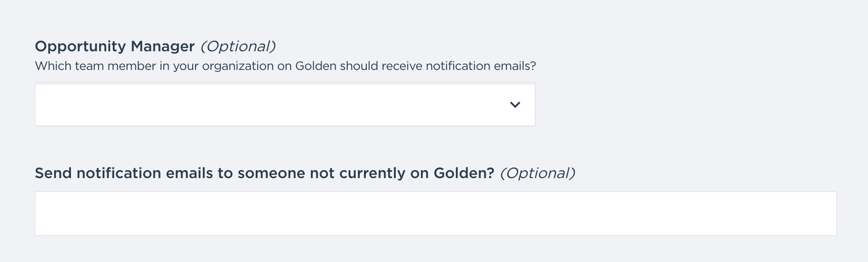
Task: Click the Optional text beside Opportunity Manager
Action: coord(238,46)
